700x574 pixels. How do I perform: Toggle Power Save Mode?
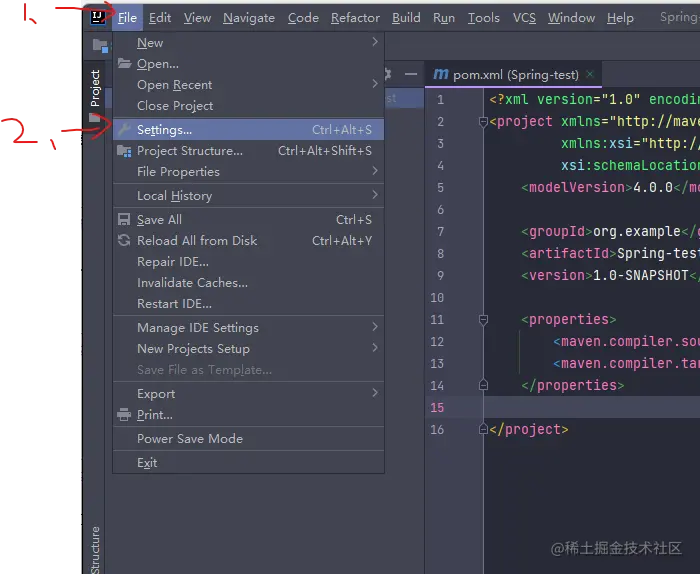248,439
